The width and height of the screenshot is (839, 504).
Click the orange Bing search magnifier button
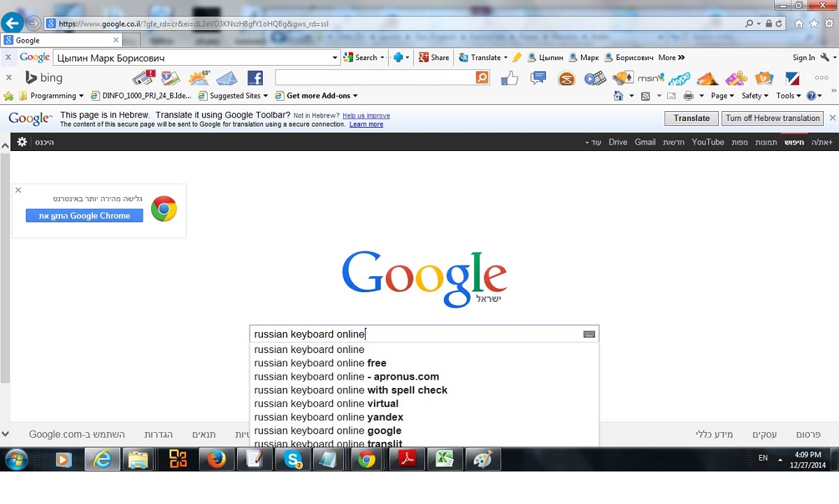click(x=482, y=78)
